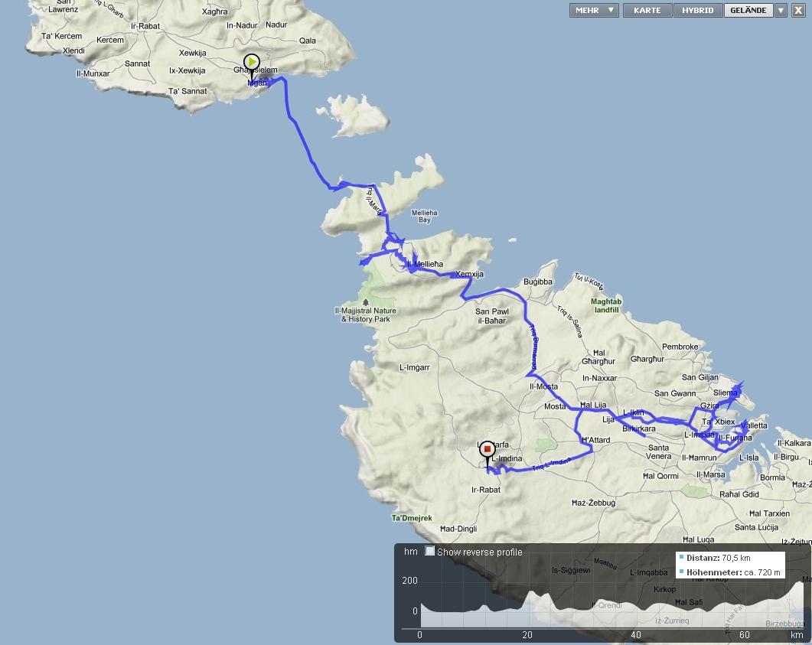Enable the Show reverse profile checkbox

tap(430, 551)
